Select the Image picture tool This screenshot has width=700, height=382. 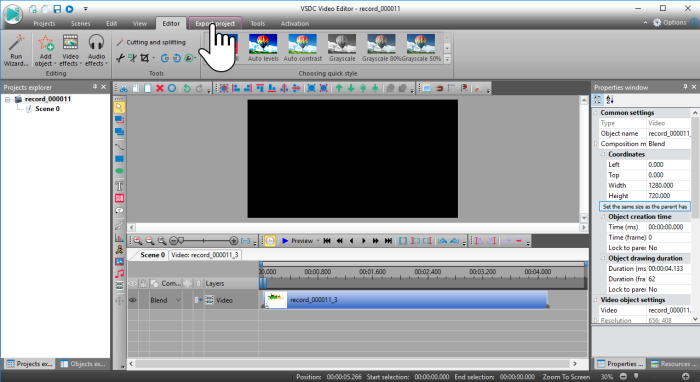click(x=119, y=262)
